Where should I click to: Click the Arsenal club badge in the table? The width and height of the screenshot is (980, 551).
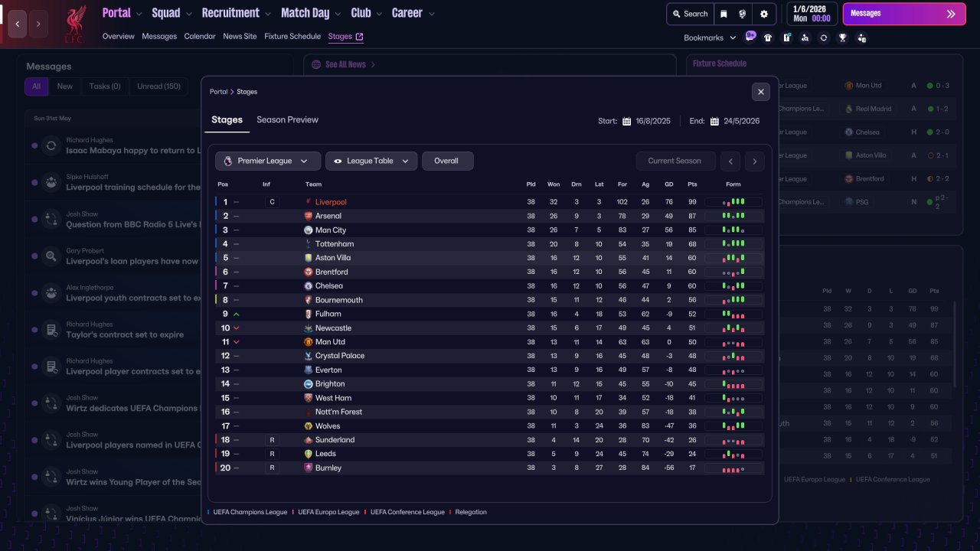point(309,216)
